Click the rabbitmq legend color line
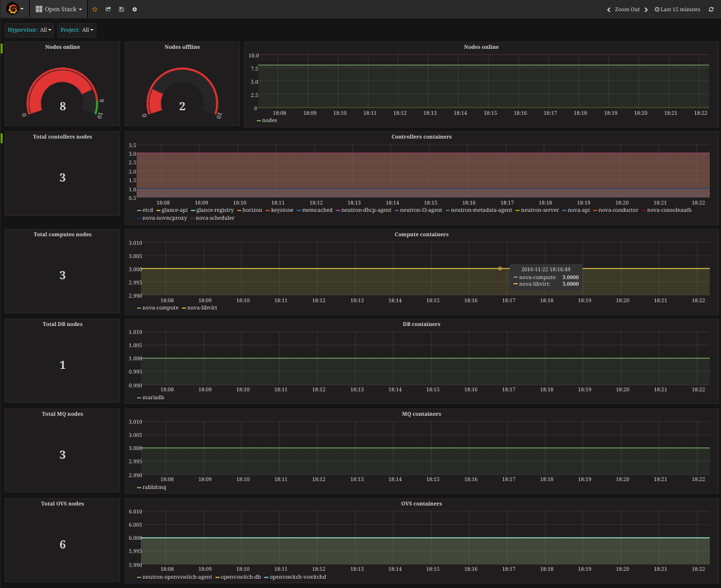Viewport: 721px width, 588px height. click(139, 487)
